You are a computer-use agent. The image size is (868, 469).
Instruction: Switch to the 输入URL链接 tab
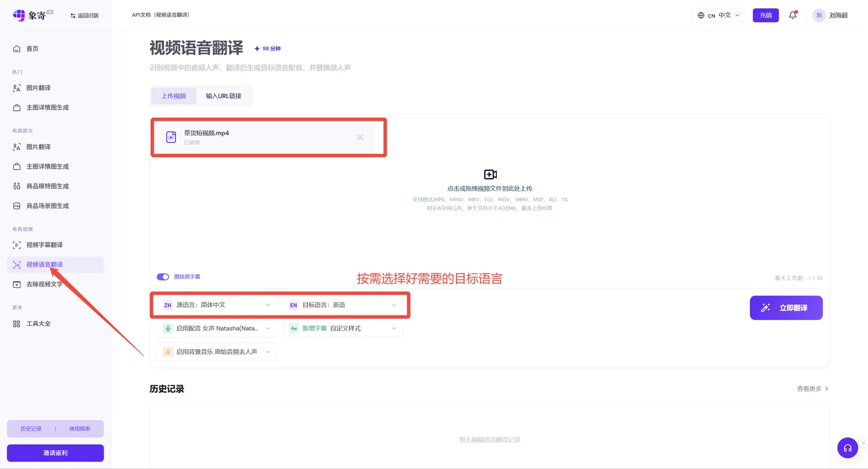[224, 96]
